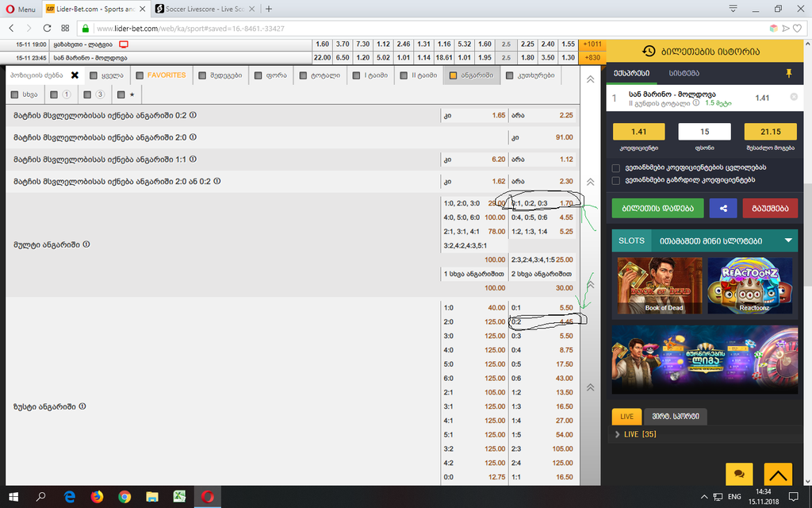Screen dimensions: 812x508
Task: Click info icon beside ზუსტი ანგარიში
Action: [82, 406]
